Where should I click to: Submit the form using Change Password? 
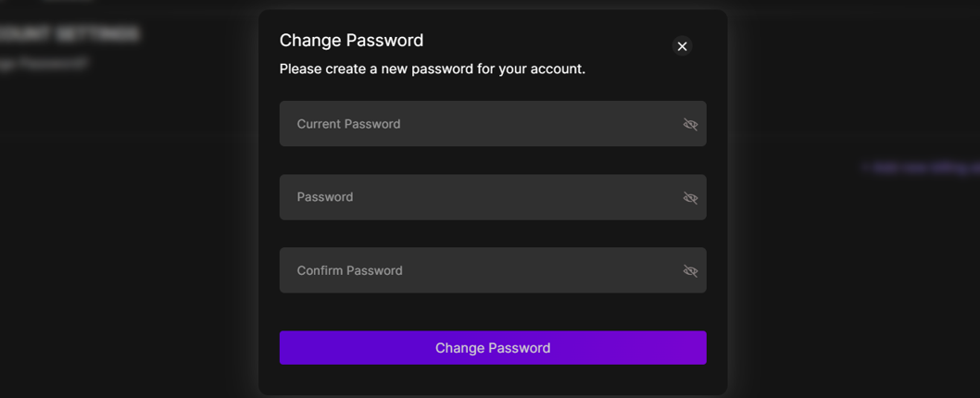(x=493, y=348)
